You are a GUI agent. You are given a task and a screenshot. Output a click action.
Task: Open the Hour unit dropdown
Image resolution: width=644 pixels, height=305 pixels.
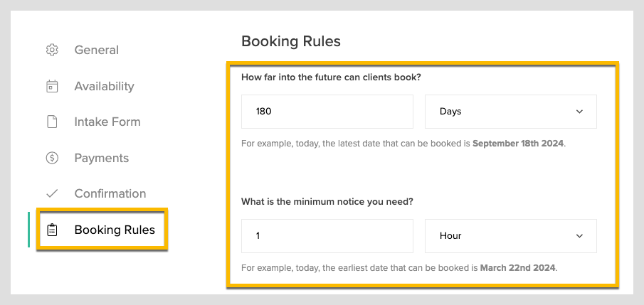tap(510, 236)
